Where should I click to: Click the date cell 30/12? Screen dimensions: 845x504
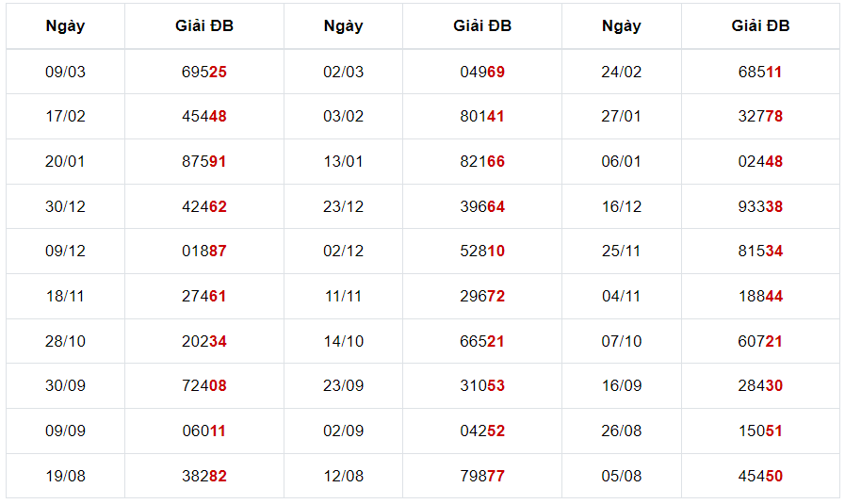[65, 206]
